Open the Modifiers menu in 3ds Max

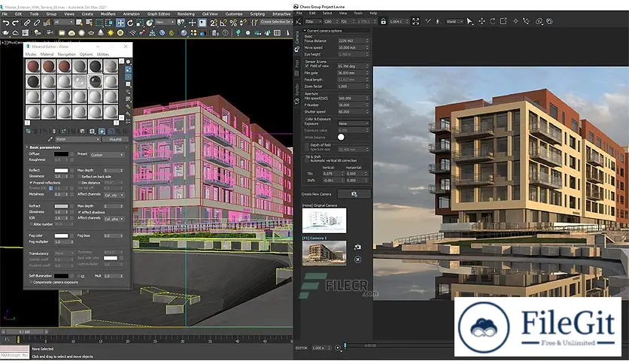[108, 14]
